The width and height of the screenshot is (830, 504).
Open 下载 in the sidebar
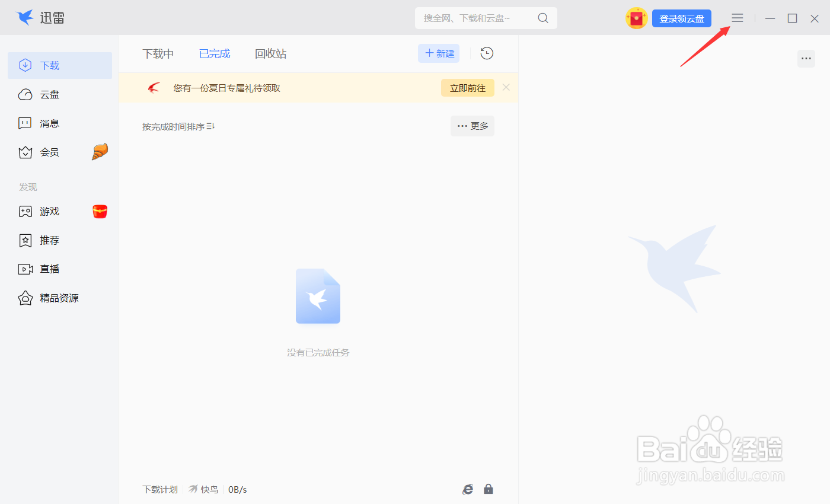60,65
